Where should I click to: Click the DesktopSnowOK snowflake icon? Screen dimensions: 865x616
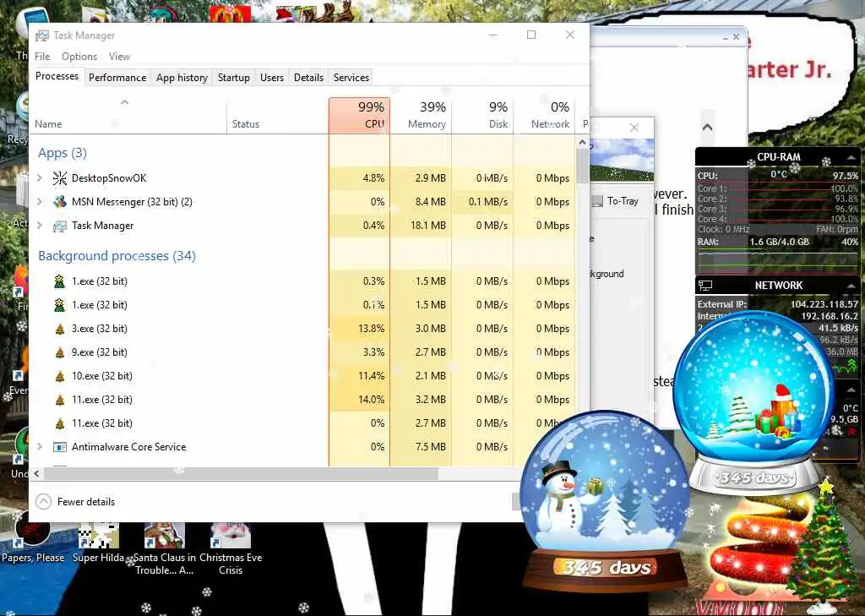coord(60,177)
